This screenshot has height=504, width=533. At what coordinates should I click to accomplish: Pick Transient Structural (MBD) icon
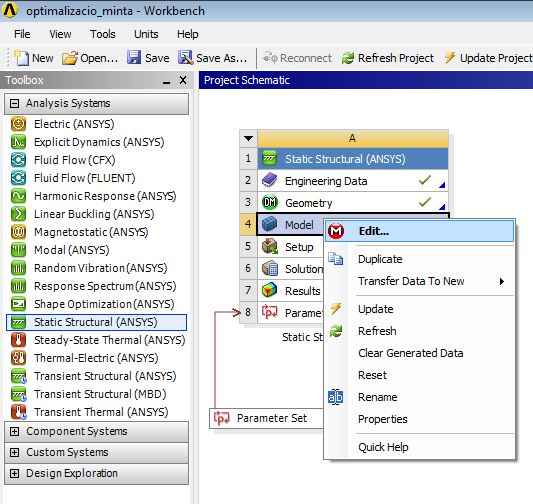(18, 394)
